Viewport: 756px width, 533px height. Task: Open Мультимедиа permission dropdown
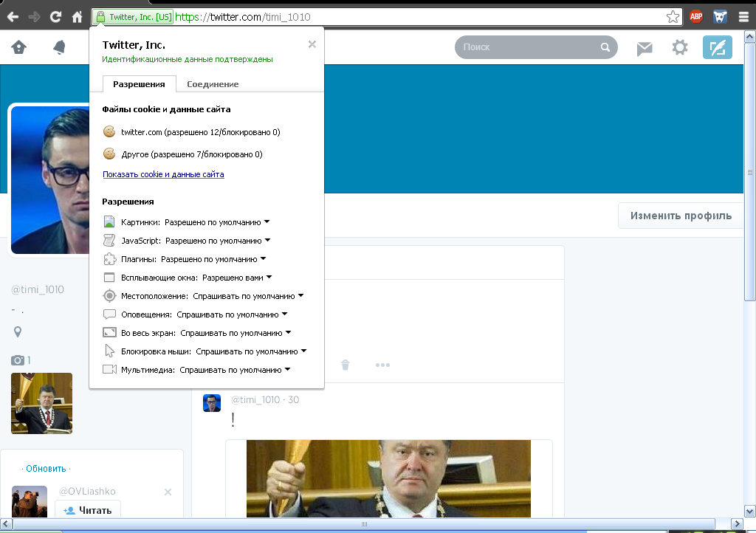tap(287, 370)
